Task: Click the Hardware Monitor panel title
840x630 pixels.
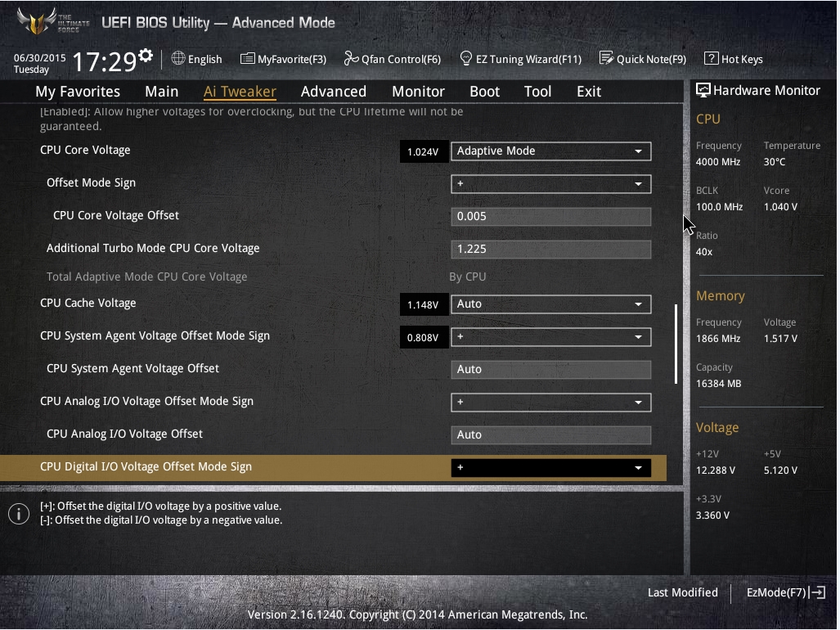Action: click(766, 91)
